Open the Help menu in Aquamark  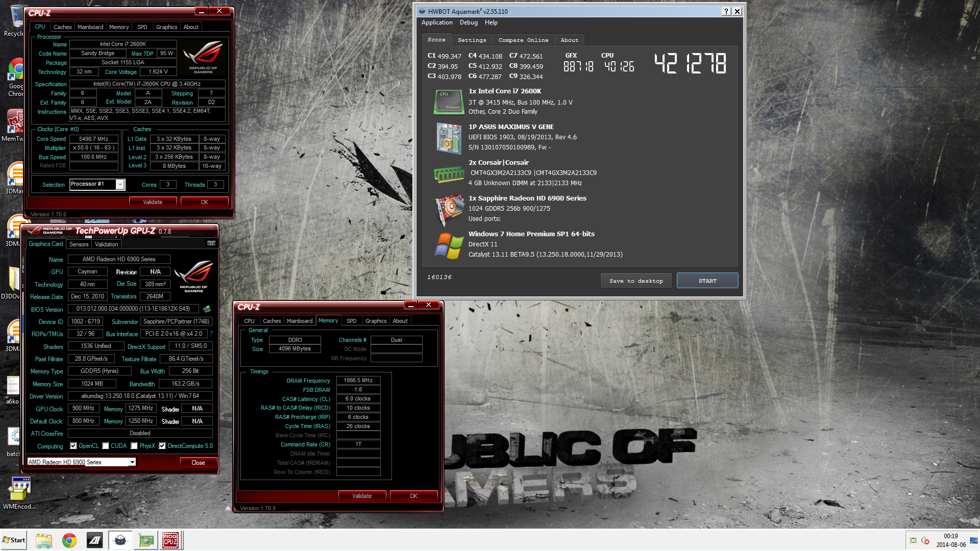coord(491,22)
